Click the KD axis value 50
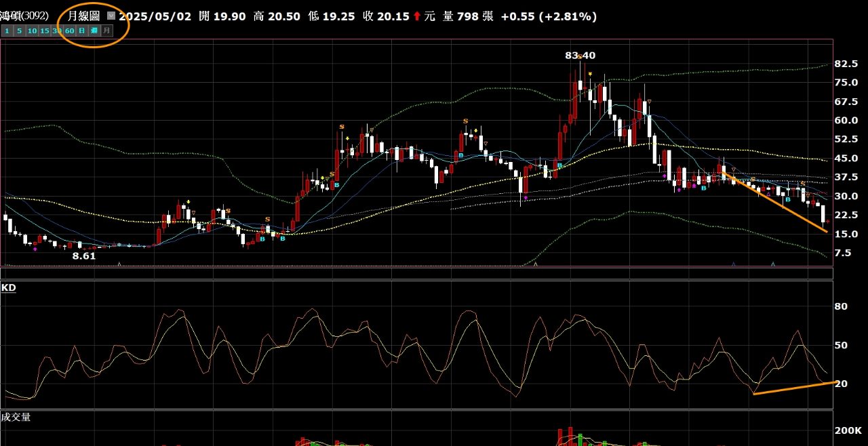This screenshot has width=868, height=446. click(x=841, y=345)
